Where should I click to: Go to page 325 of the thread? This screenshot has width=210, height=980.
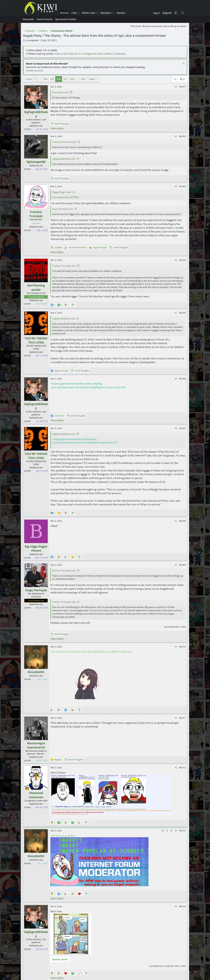[52, 79]
